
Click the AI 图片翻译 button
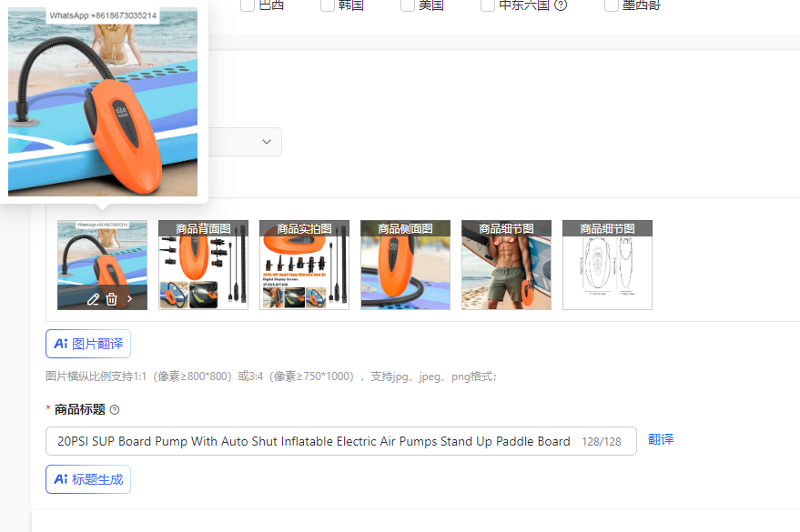point(88,344)
